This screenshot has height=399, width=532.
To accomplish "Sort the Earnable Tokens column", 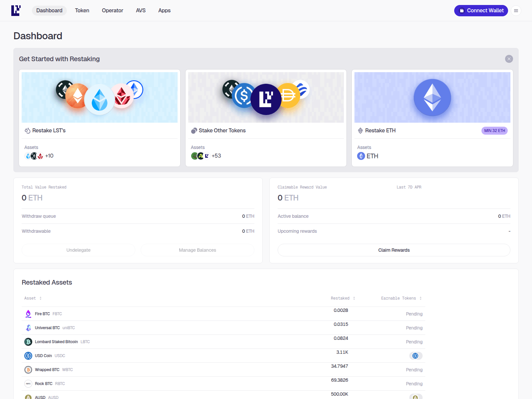I will coord(421,298).
